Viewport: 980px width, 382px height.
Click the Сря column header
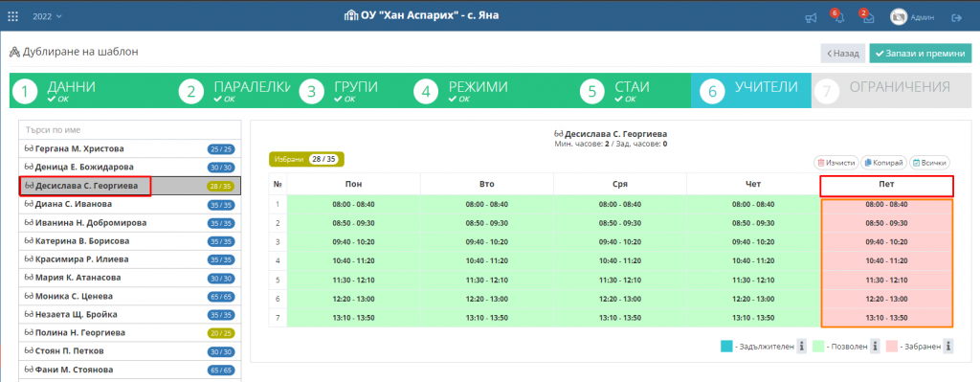[x=619, y=185]
